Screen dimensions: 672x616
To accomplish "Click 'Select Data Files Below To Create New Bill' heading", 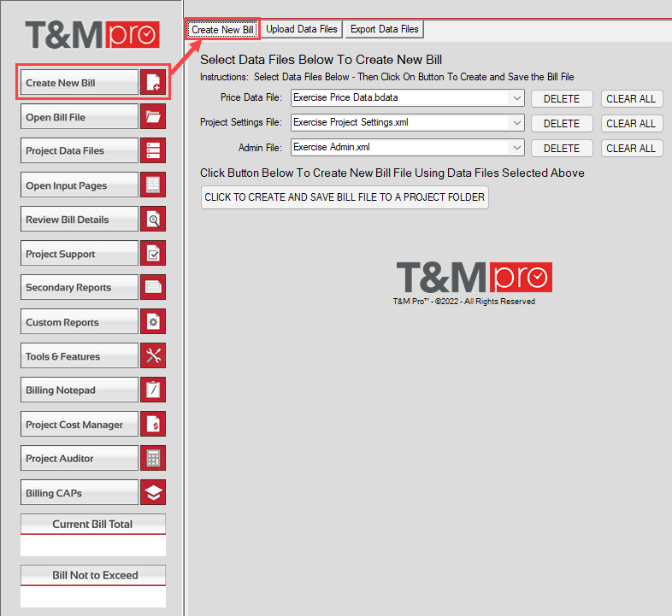I will 321,60.
